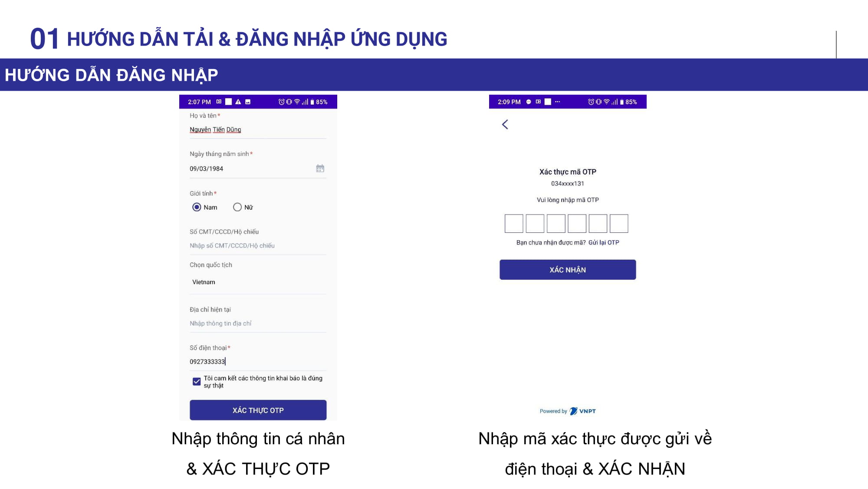Viewport: 868px width, 489px height.
Task: Open the nationality dropdown showing Vietnam
Action: (258, 282)
